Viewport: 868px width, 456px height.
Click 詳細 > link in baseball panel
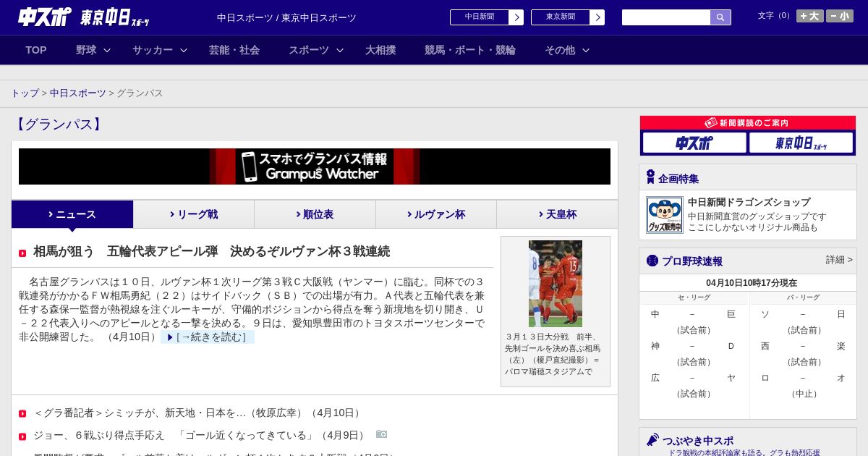839,260
